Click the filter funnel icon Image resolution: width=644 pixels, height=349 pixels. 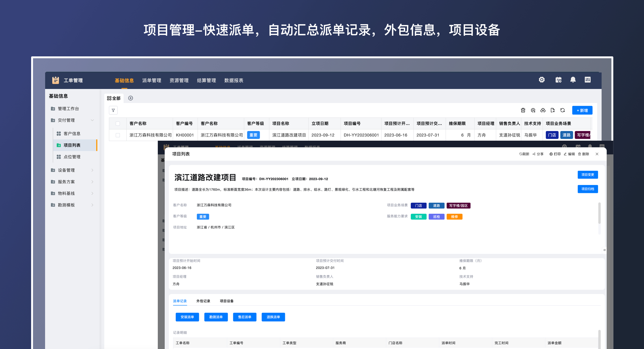pos(113,110)
